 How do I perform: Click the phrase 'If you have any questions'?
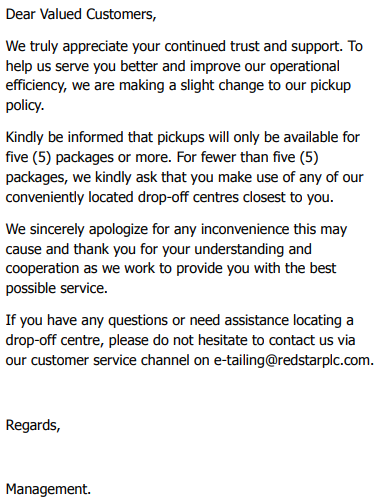pos(87,321)
